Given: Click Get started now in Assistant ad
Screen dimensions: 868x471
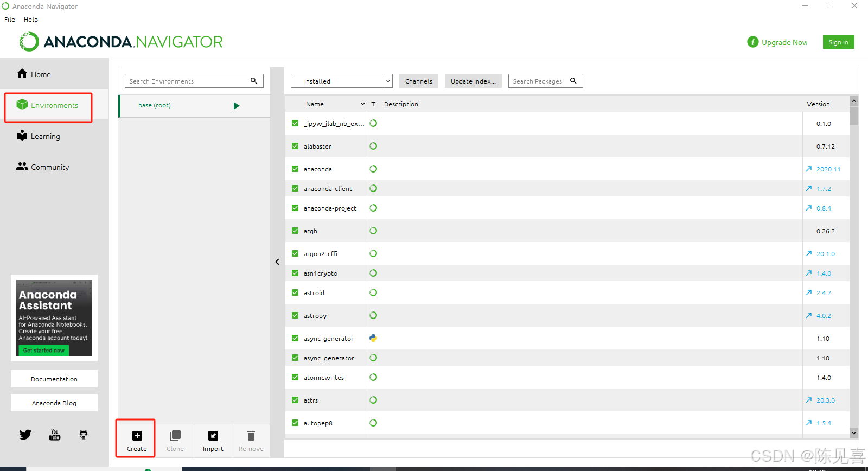Looking at the screenshot, I should click(43, 351).
